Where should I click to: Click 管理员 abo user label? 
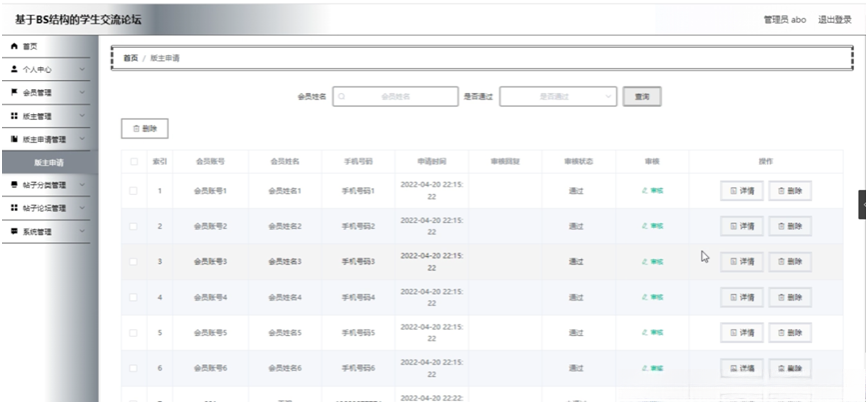click(785, 19)
